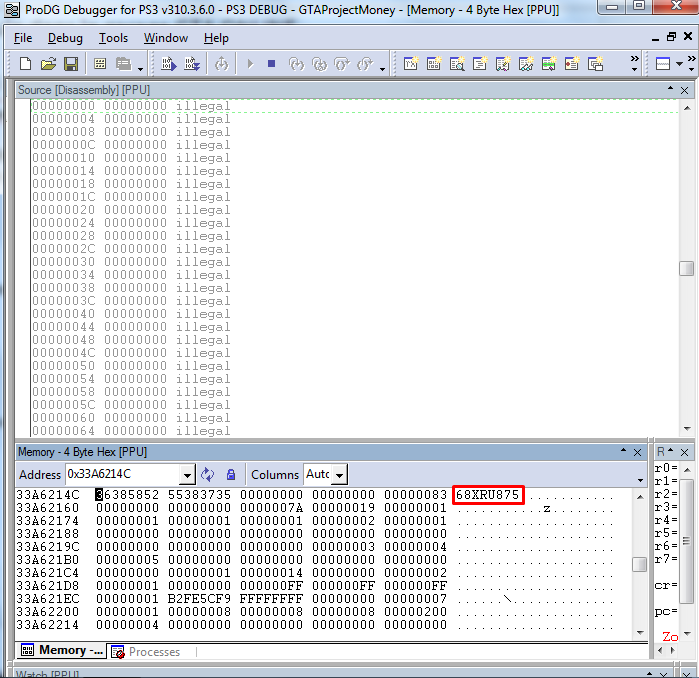The image size is (699, 678).
Task: Click the first step icon after Stop
Action: [296, 64]
